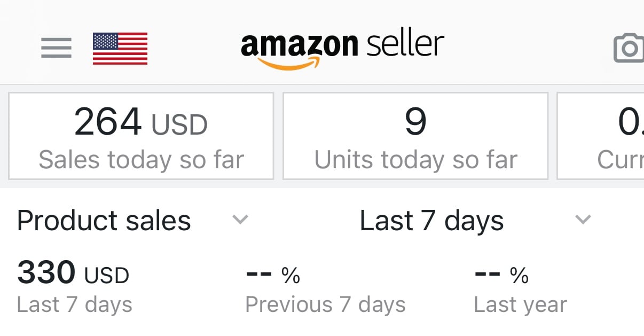
Task: Open the Last 7 days dropdown
Action: point(431,221)
